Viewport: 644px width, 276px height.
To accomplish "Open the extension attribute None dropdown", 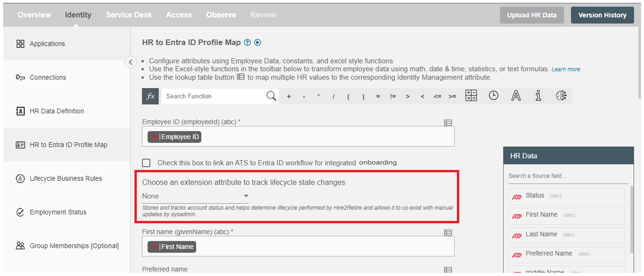I will (195, 196).
